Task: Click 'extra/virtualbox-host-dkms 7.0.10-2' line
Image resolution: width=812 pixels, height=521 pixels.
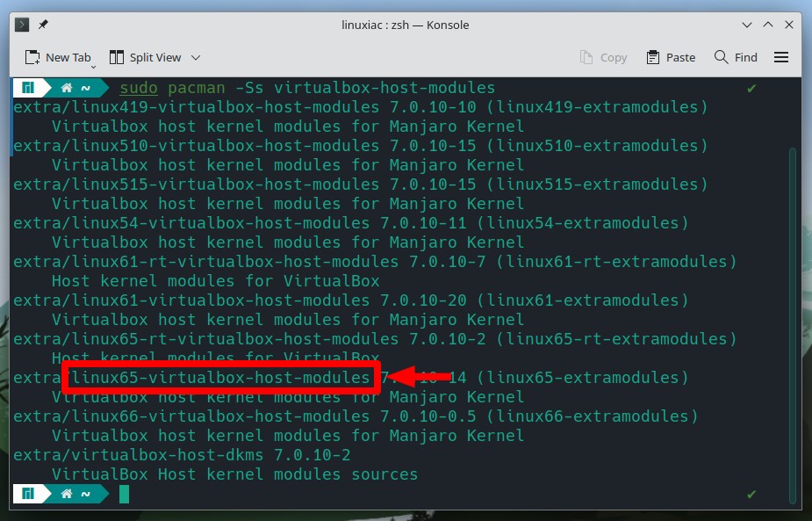Action: coord(182,455)
